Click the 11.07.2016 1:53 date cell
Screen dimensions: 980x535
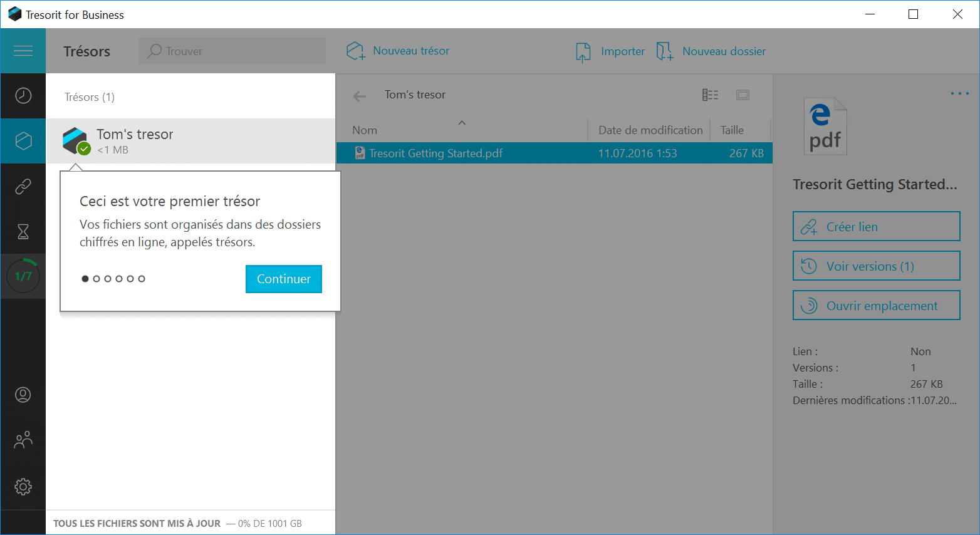[637, 153]
